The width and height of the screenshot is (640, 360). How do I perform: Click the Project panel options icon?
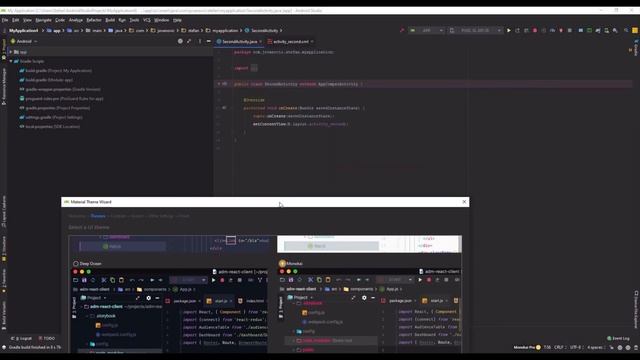click(200, 41)
